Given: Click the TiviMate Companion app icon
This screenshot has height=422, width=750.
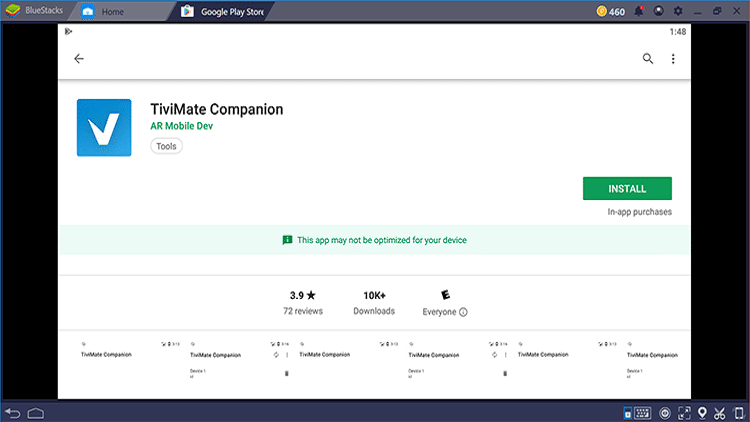Looking at the screenshot, I should click(104, 128).
